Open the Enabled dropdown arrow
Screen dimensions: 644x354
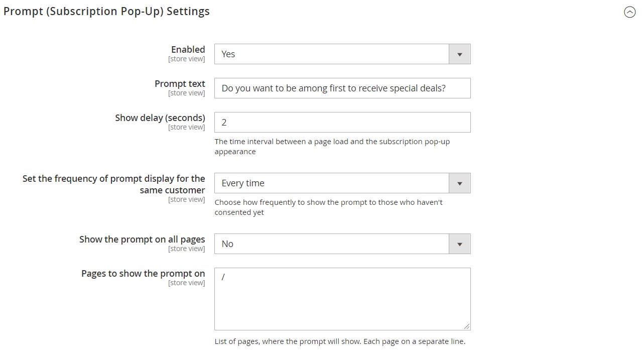pyautogui.click(x=459, y=54)
